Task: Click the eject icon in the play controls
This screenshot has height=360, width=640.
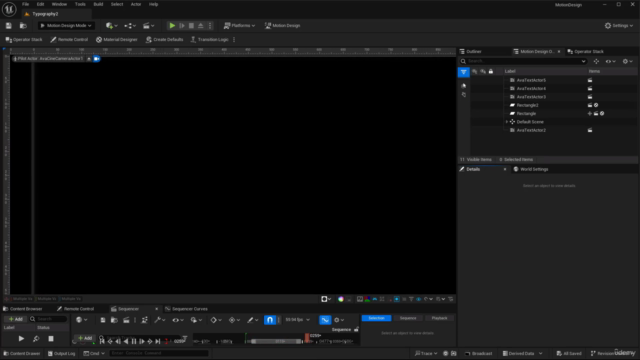Action: coord(200,26)
